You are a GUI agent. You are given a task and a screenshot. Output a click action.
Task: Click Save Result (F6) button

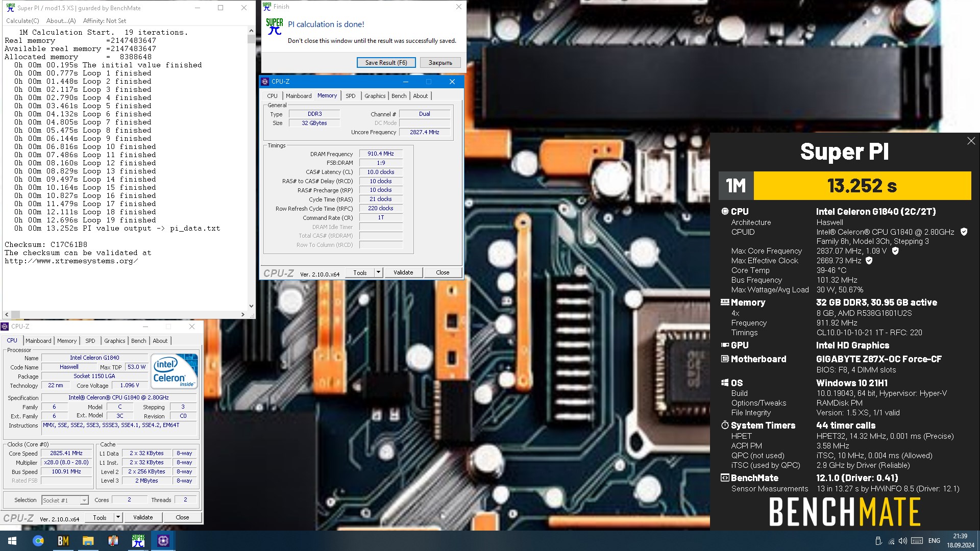(386, 63)
